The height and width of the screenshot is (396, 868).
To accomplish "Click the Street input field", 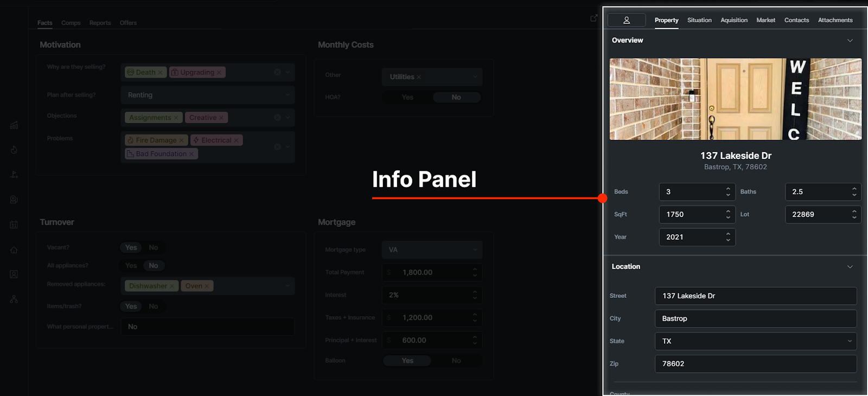I will tap(756, 296).
